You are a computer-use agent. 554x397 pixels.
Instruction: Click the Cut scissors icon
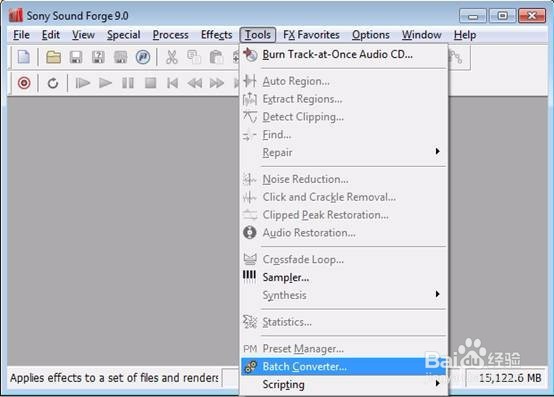(x=172, y=57)
